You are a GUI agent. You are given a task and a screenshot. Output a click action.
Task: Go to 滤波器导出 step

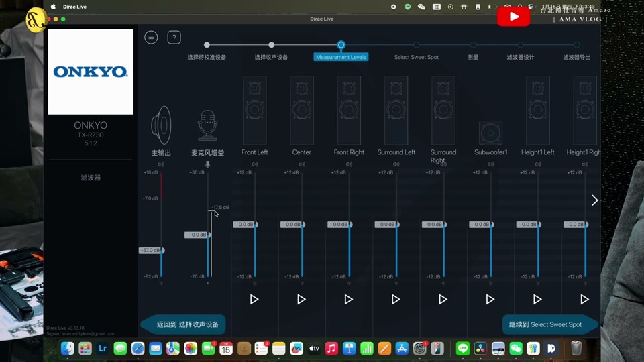(577, 57)
